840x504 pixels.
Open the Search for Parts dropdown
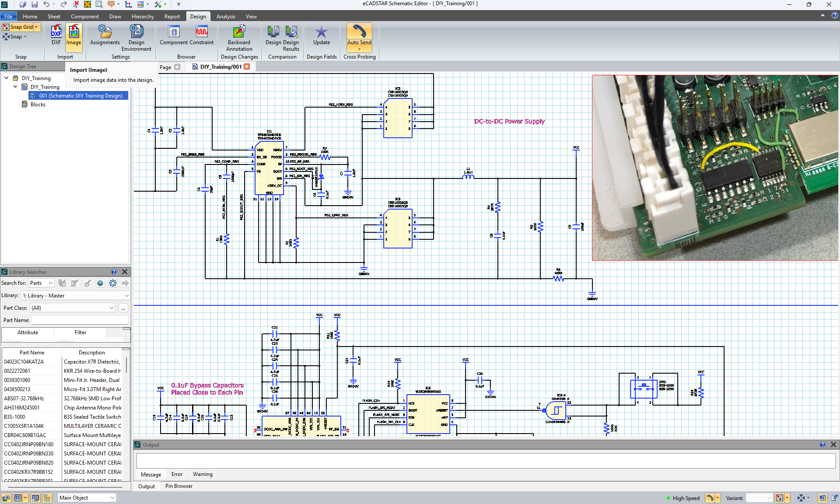point(42,283)
